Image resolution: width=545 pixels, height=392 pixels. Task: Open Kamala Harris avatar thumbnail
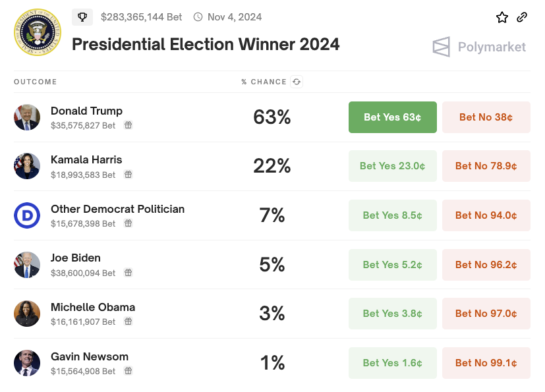27,166
